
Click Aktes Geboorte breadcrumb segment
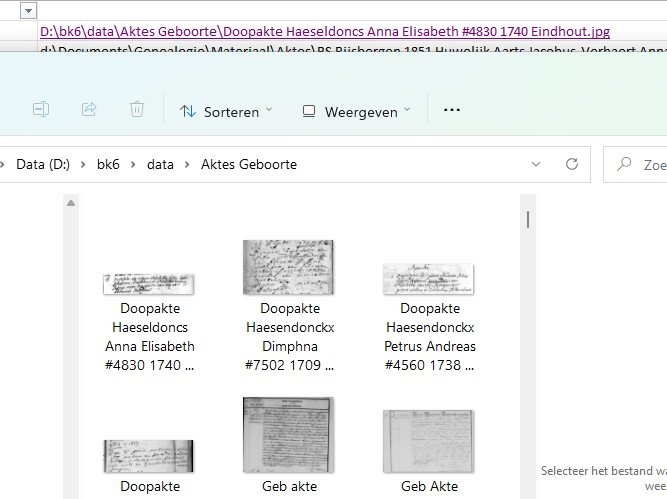tap(248, 164)
